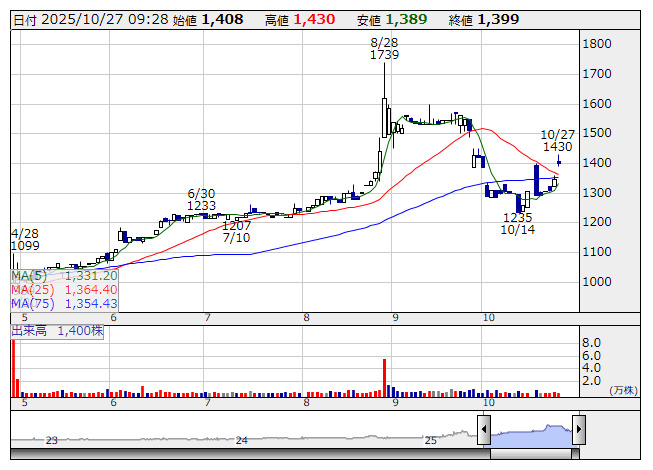Click the MA(75) legend value 1,354.43
Image resolution: width=653 pixels, height=470 pixels.
tap(91, 303)
